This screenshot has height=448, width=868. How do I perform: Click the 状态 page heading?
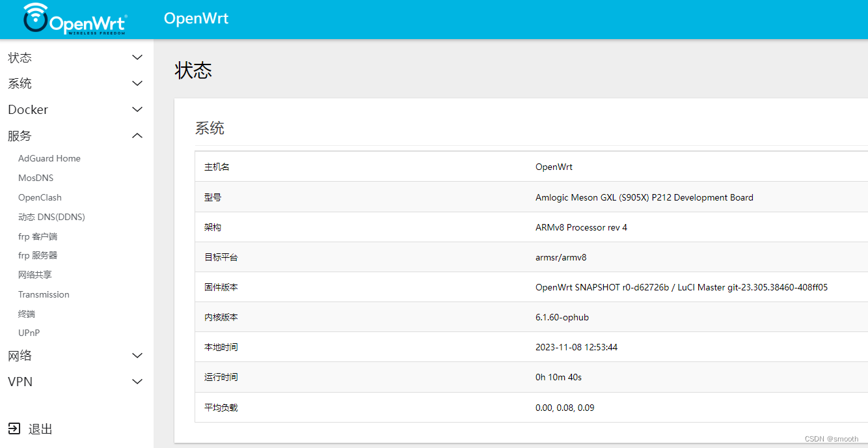point(194,70)
